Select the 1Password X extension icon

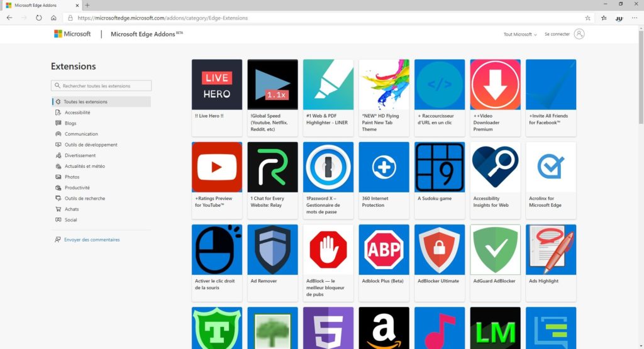coord(328,167)
